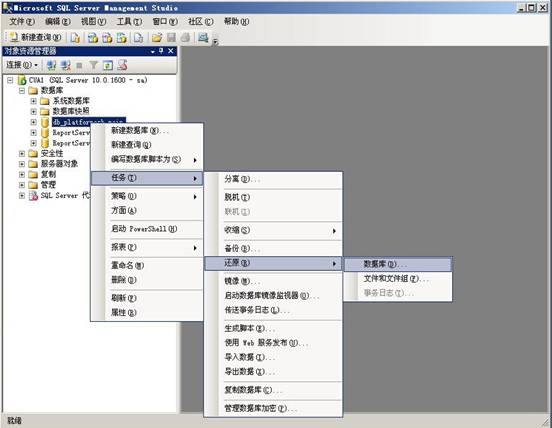Click the pin icon on 对象资源管理器 panel

pos(161,51)
